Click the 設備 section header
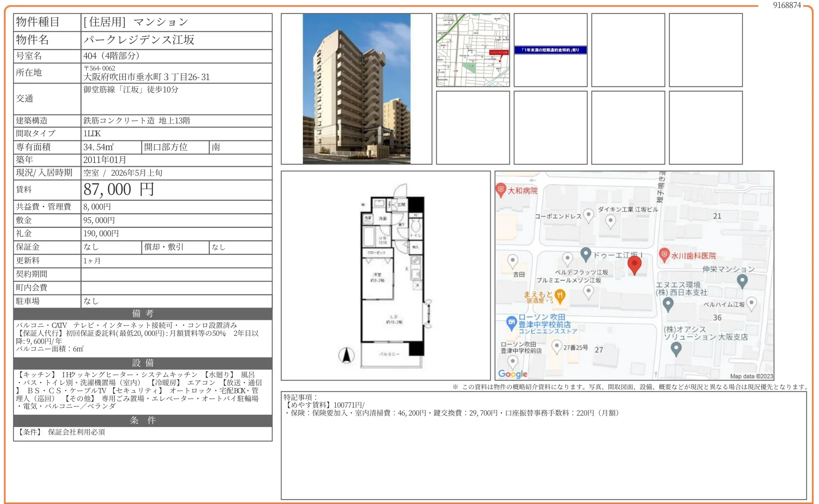Viewport: 819px width, 504px height. [x=143, y=363]
